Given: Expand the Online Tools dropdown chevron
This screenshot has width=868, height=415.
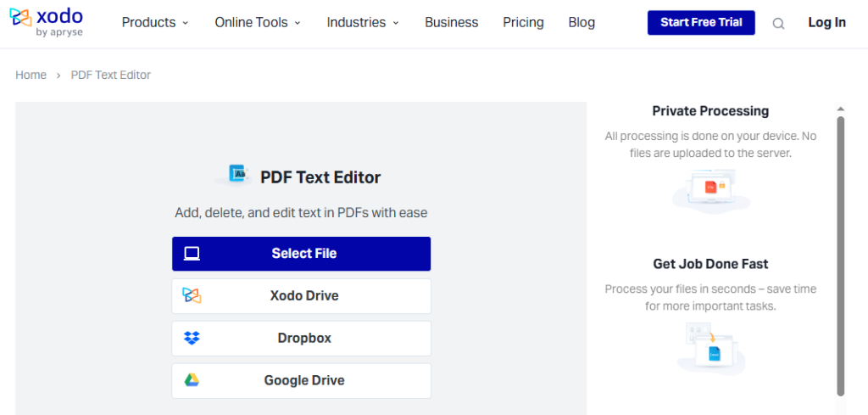Looking at the screenshot, I should 298,23.
